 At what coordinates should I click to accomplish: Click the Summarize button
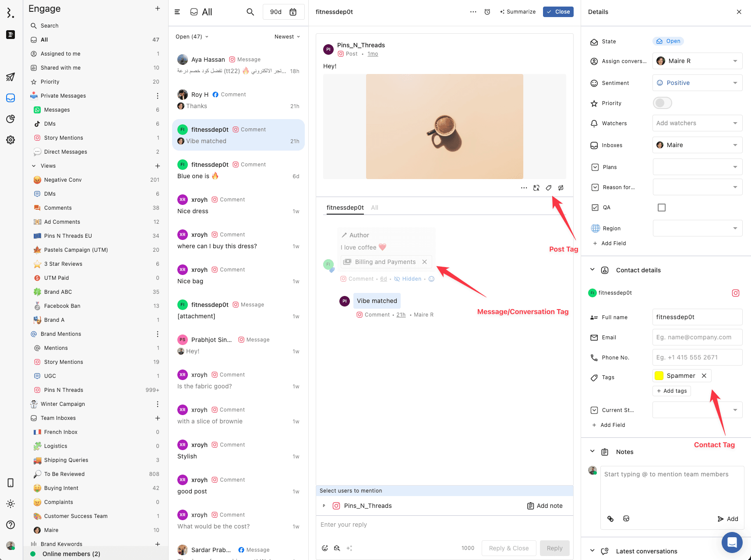(x=518, y=12)
